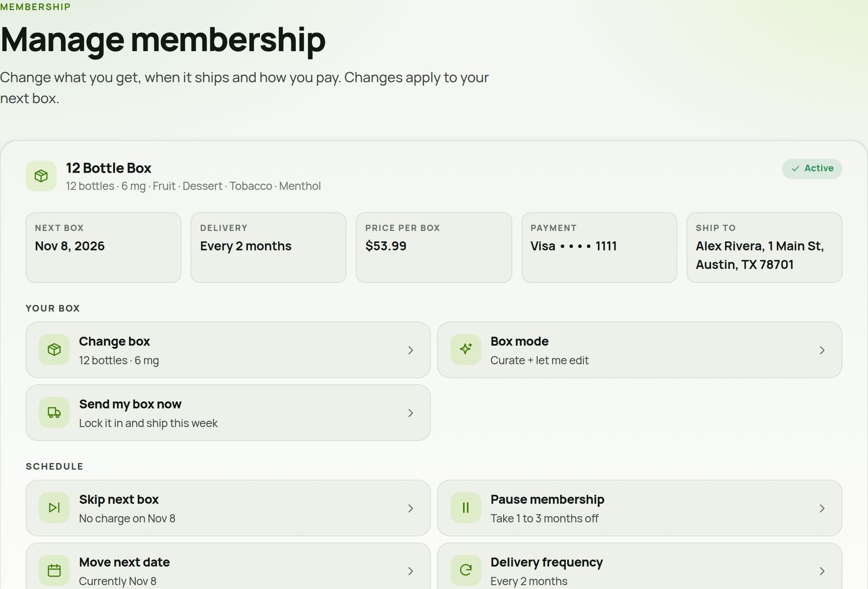Click the No charge on Nov 8 text
The width and height of the screenshot is (868, 589).
127,518
